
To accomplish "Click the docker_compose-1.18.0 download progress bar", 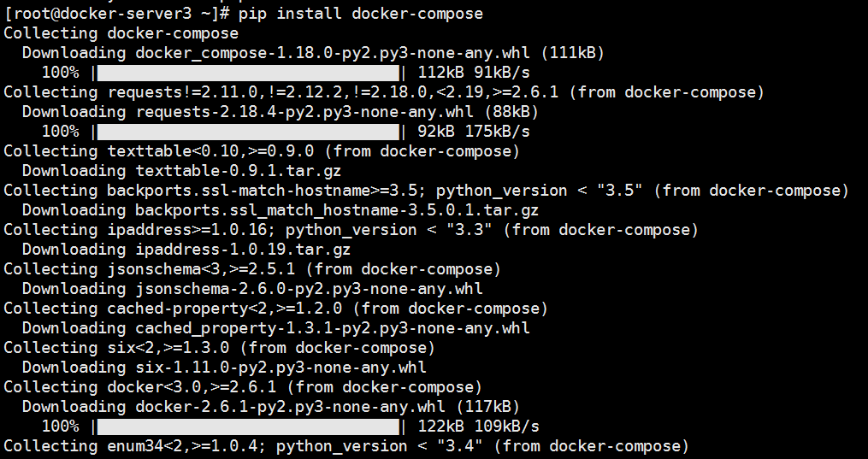I will [x=248, y=73].
